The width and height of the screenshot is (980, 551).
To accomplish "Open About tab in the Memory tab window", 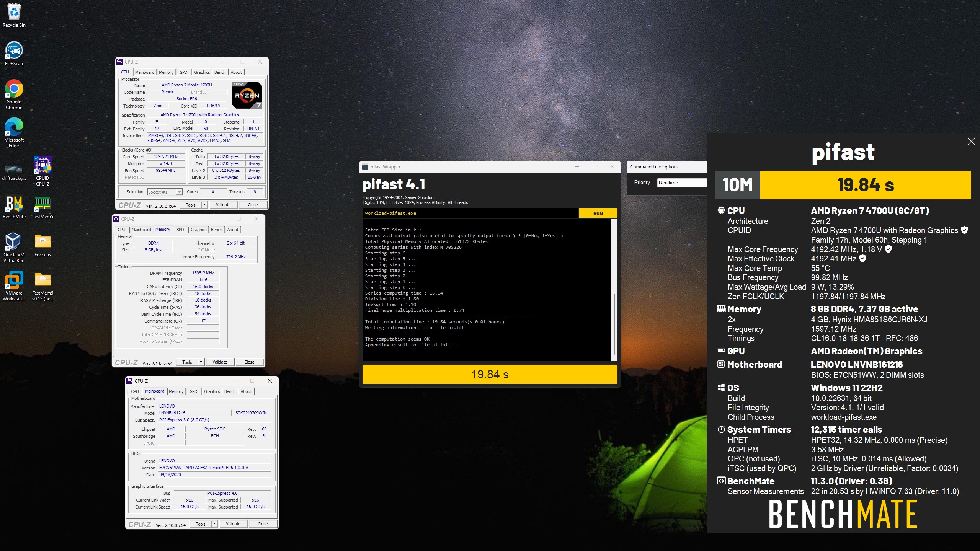I will (x=233, y=230).
